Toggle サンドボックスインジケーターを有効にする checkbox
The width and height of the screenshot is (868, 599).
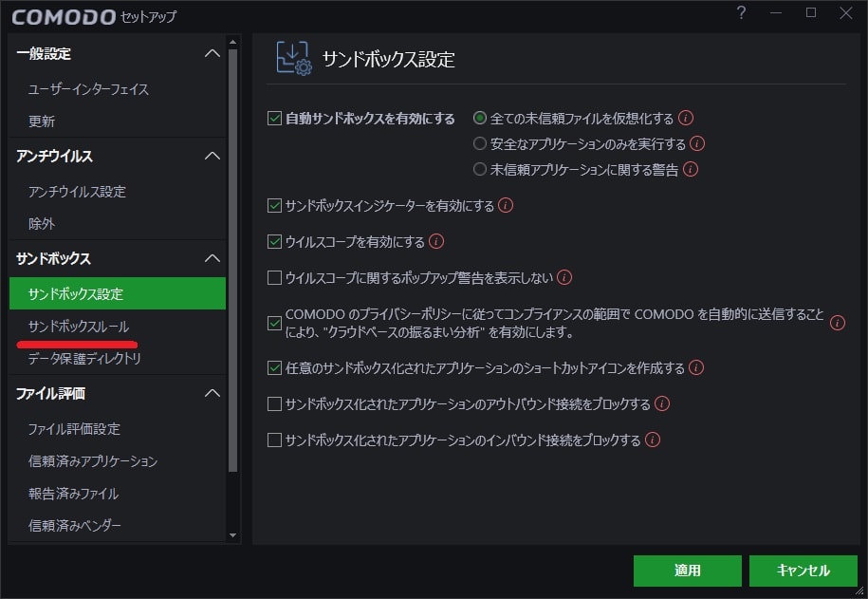pos(274,206)
